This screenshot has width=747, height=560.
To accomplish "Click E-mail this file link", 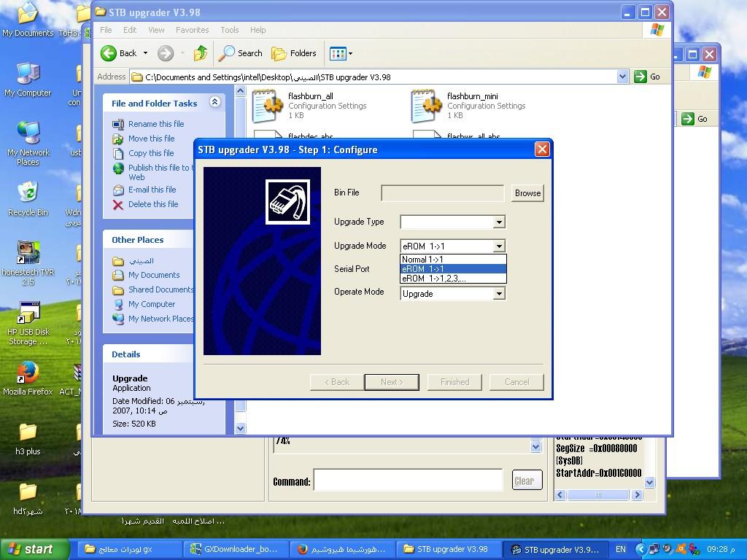I will (152, 190).
